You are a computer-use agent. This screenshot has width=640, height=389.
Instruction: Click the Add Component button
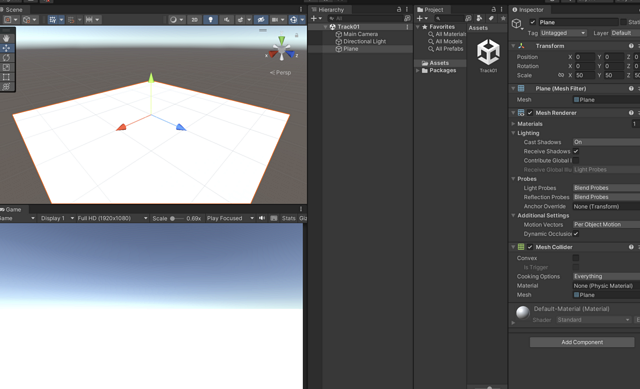click(582, 342)
